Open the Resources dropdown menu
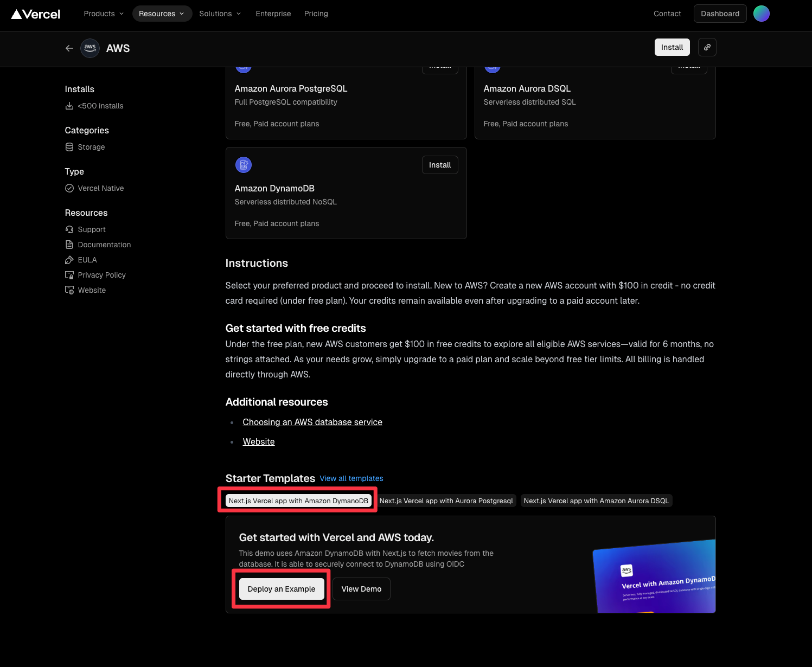Screen dimensions: 812x667 (x=162, y=14)
